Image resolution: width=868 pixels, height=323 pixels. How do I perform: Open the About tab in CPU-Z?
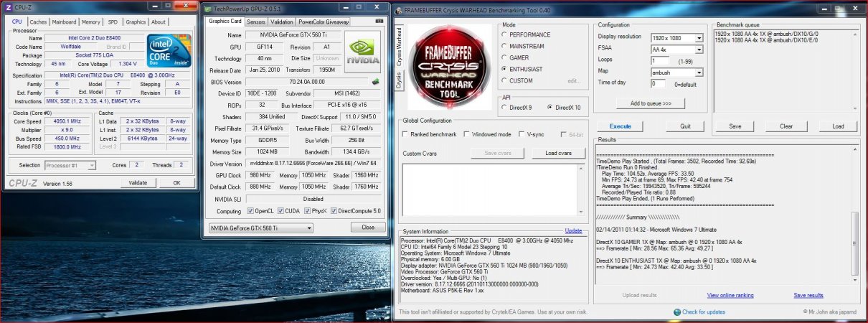pos(159,22)
